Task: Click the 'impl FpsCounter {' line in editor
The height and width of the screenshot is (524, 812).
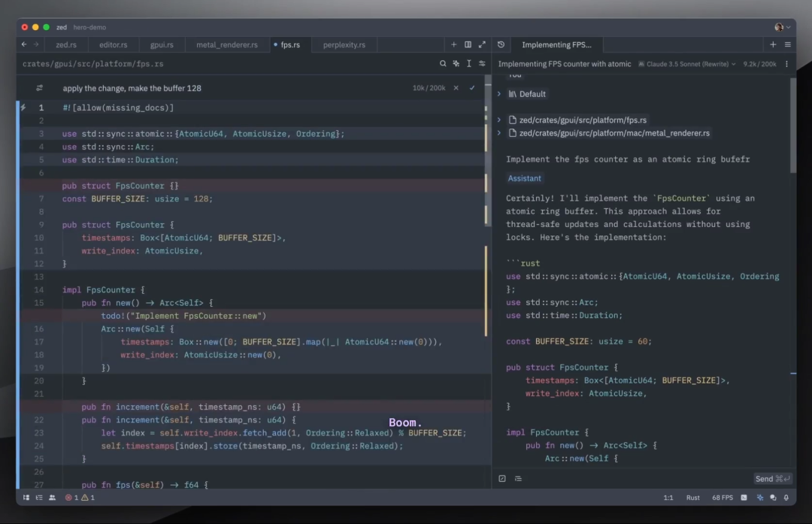Action: (104, 290)
